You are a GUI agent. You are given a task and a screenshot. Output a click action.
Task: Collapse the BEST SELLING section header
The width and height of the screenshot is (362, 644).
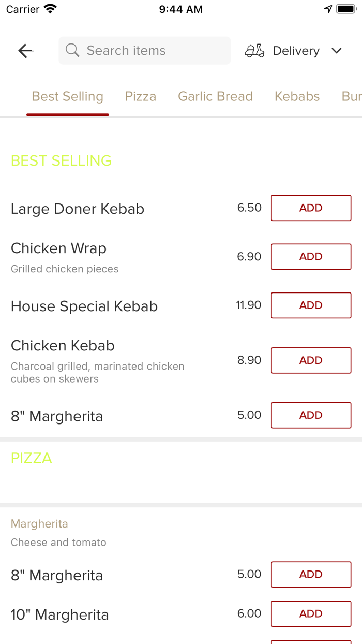[x=61, y=160]
